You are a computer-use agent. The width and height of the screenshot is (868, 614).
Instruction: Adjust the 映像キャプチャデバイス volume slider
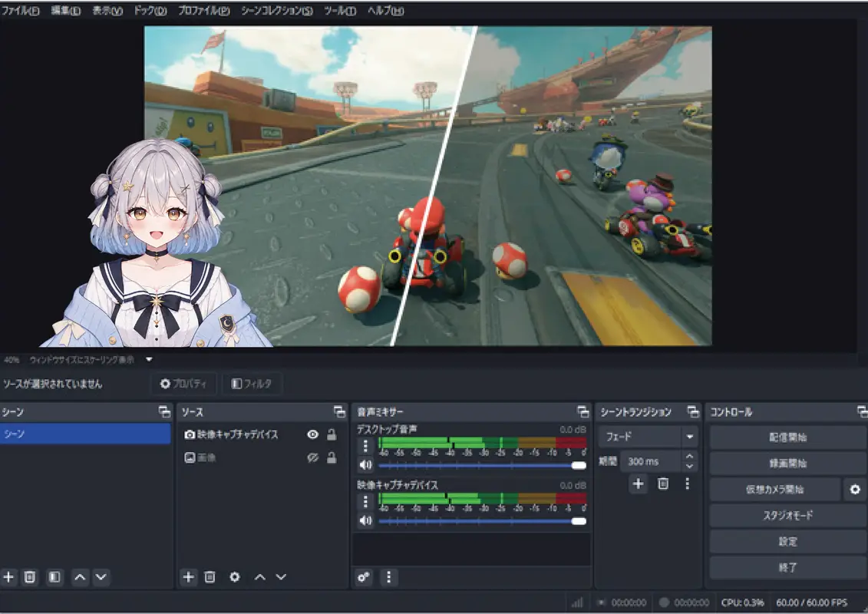482,522
